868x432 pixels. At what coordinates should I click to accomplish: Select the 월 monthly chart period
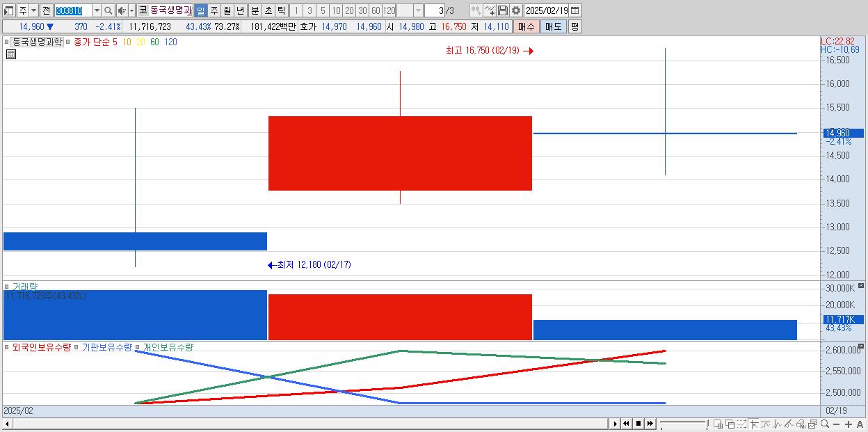tap(227, 10)
